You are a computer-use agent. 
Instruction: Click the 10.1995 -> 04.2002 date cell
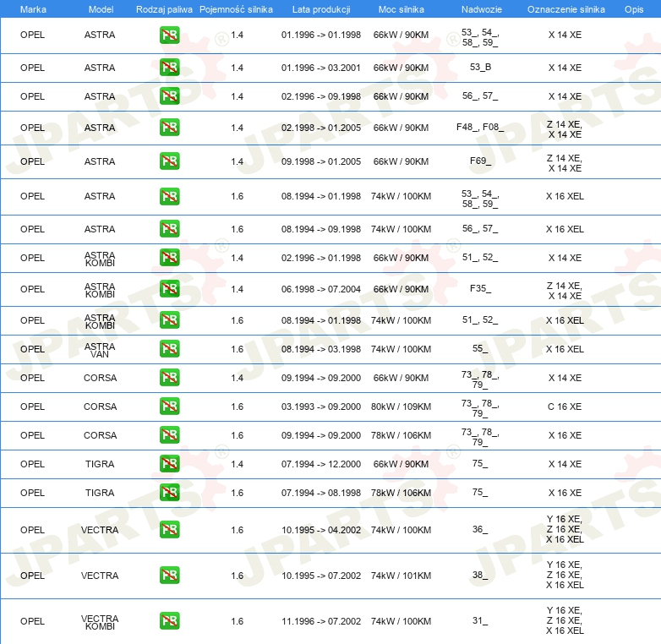(321, 530)
